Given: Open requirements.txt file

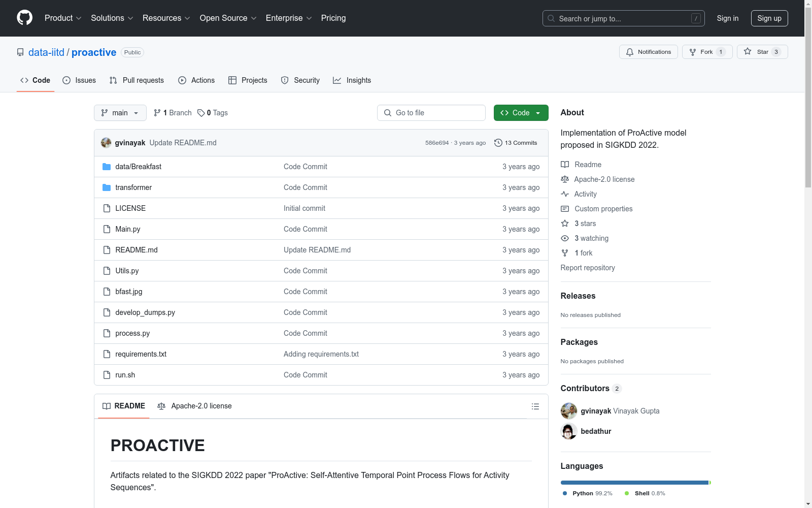Looking at the screenshot, I should point(141,354).
